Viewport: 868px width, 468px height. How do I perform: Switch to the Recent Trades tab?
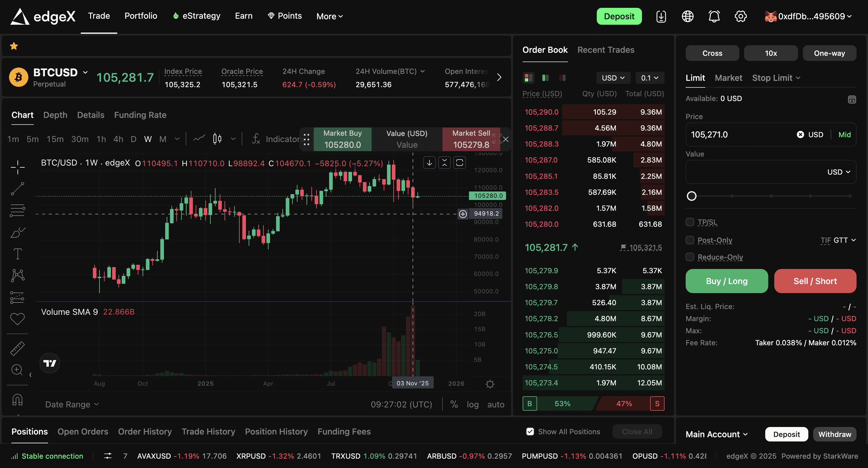(x=605, y=50)
